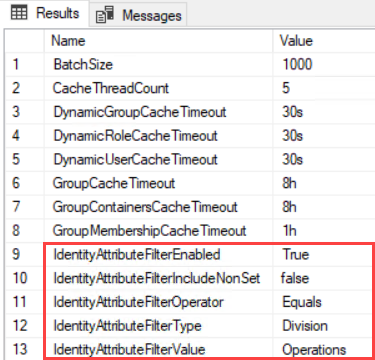Select row header number 11
Image resolution: width=375 pixels, height=360 pixels.
24,302
